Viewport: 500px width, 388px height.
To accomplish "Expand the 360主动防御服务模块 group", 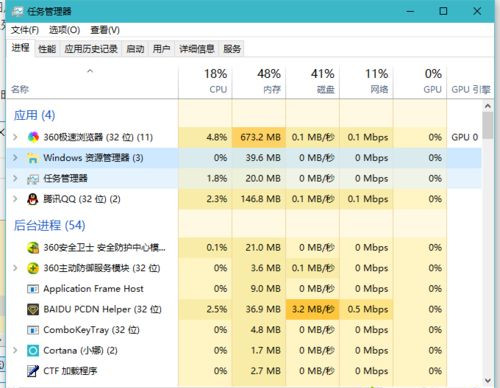I will click(x=15, y=268).
